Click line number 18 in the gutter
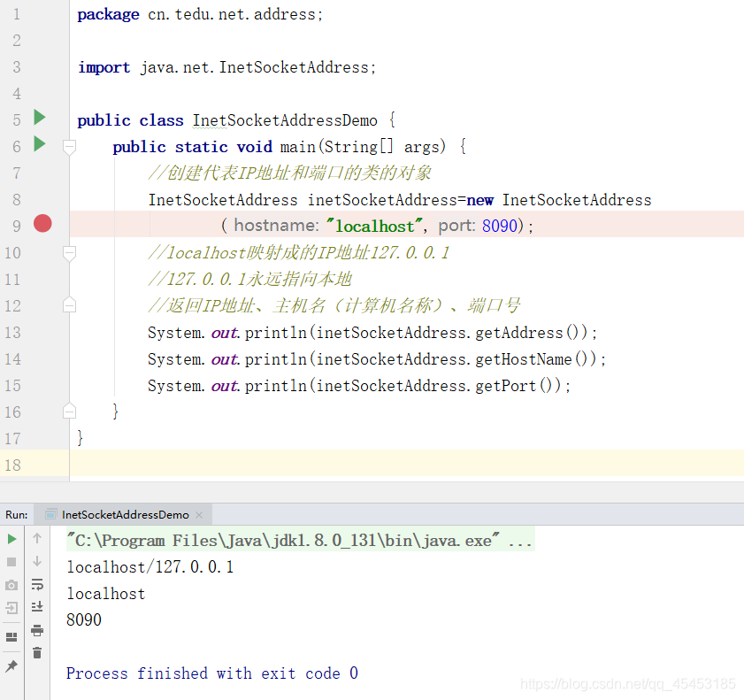The image size is (744, 700). (12, 465)
